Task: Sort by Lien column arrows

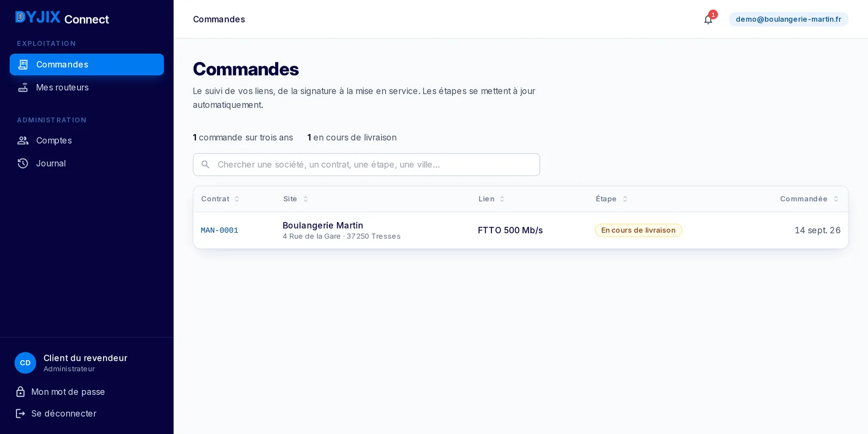Action: coord(502,199)
